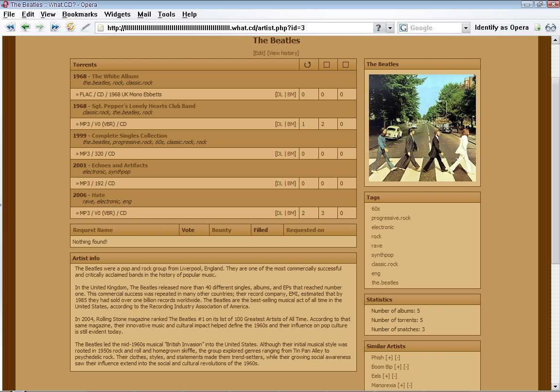
Task: Click [-] next to Eels
Action: [x=394, y=376]
